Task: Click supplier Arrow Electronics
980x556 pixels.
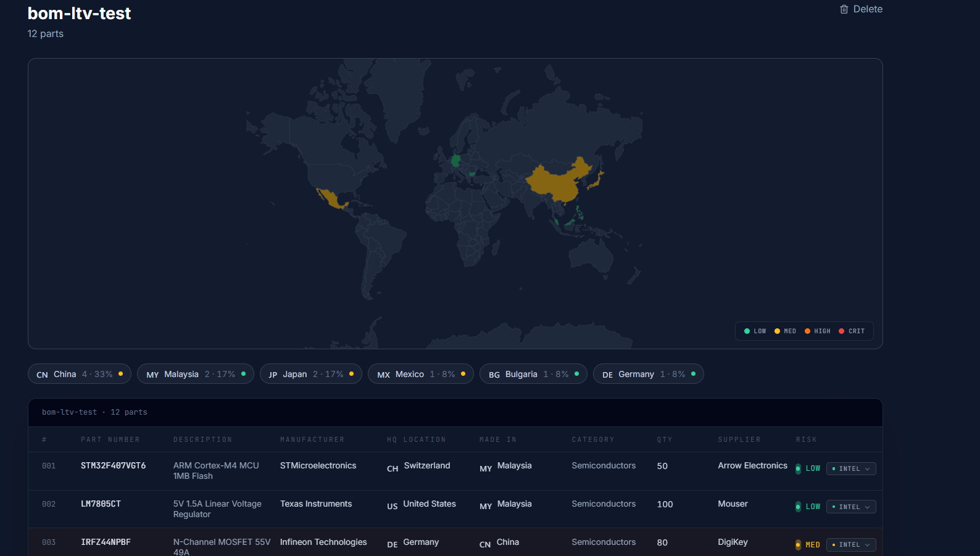Action: (752, 466)
